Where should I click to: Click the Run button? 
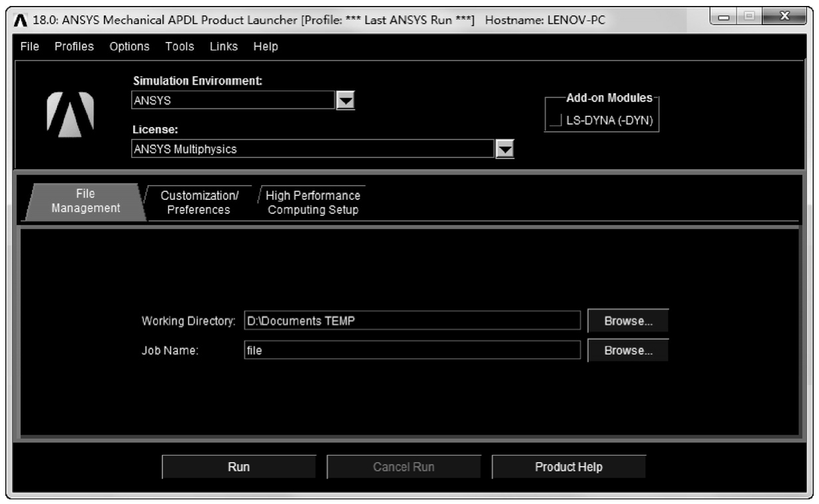tap(239, 467)
